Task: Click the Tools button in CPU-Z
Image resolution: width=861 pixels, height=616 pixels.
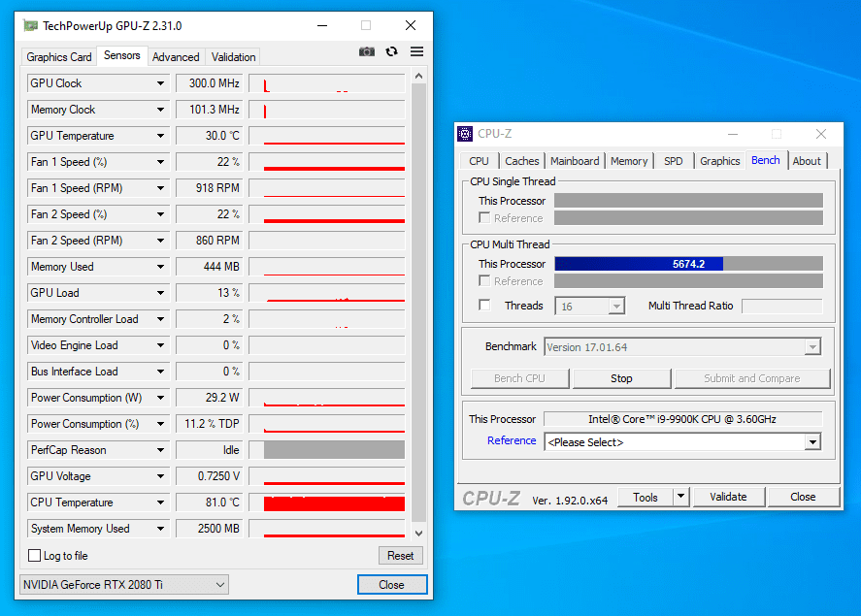Action: coord(646,497)
